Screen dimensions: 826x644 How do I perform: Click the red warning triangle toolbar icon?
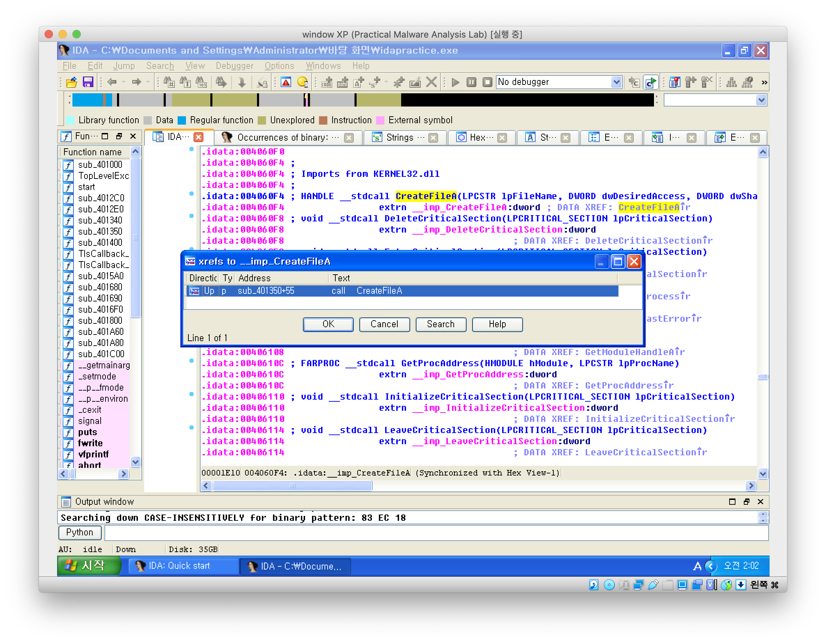tap(286, 82)
